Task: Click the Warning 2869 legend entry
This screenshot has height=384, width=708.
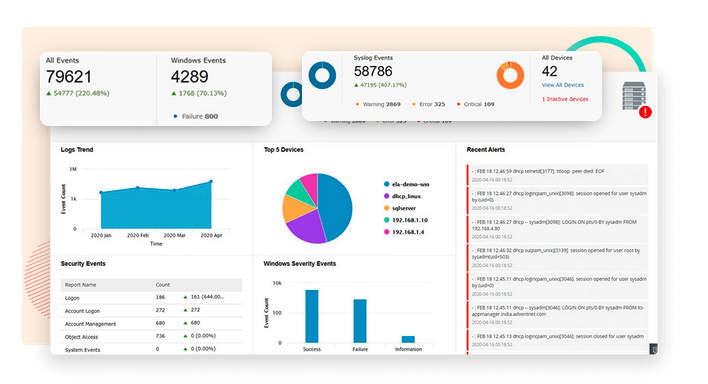Action: 378,104
